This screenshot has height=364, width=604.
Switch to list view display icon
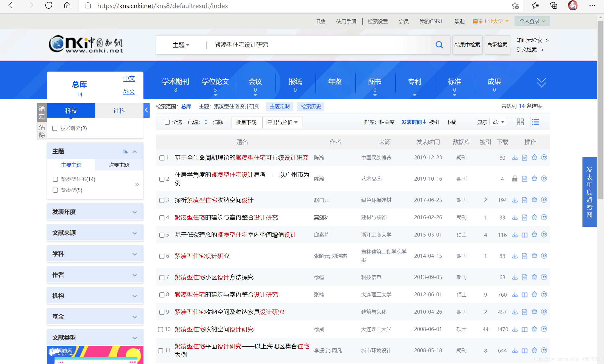[x=535, y=122]
